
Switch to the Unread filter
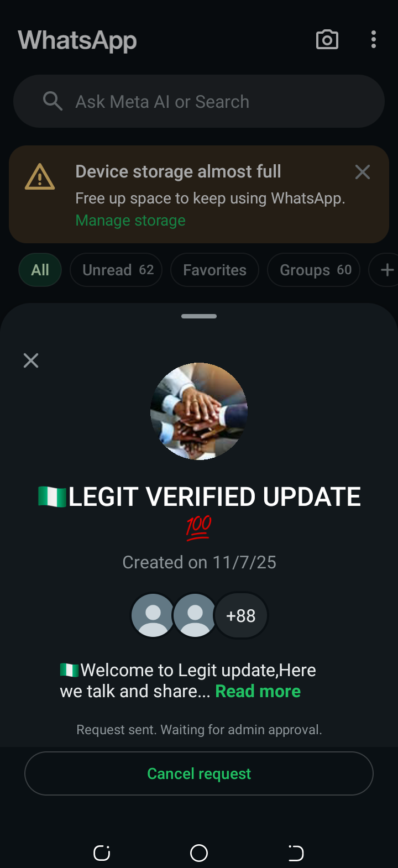[116, 270]
